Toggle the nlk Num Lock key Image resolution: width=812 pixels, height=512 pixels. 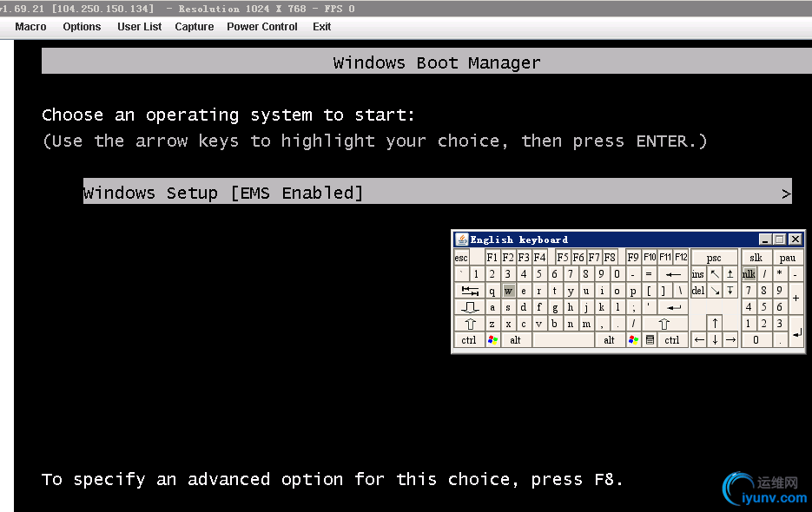pyautogui.click(x=749, y=274)
